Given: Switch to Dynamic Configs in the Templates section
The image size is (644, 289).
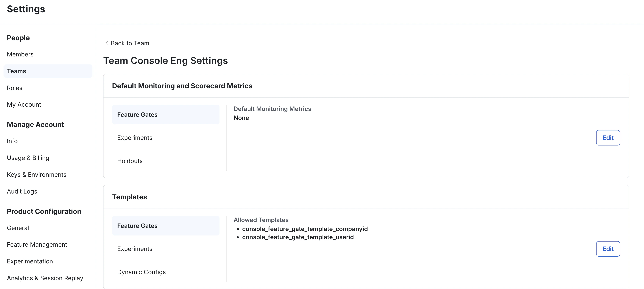Looking at the screenshot, I should point(141,272).
